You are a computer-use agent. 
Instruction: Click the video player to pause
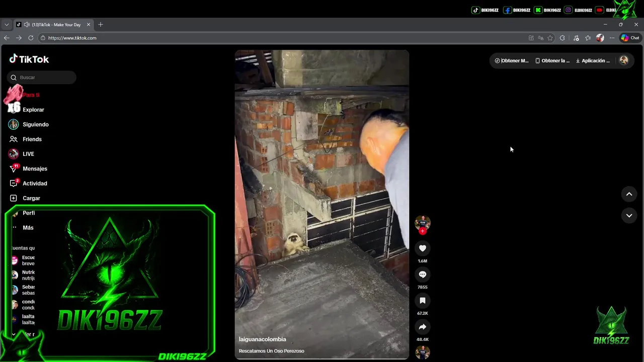click(322, 204)
